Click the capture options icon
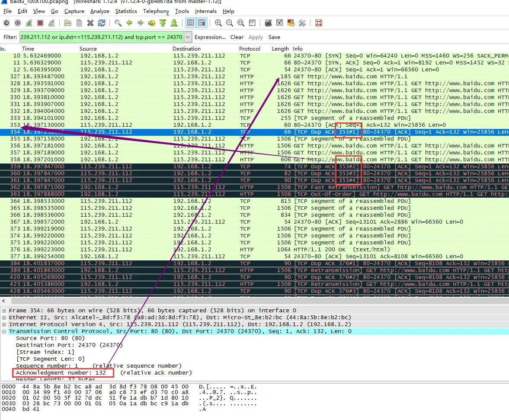 tap(18, 23)
